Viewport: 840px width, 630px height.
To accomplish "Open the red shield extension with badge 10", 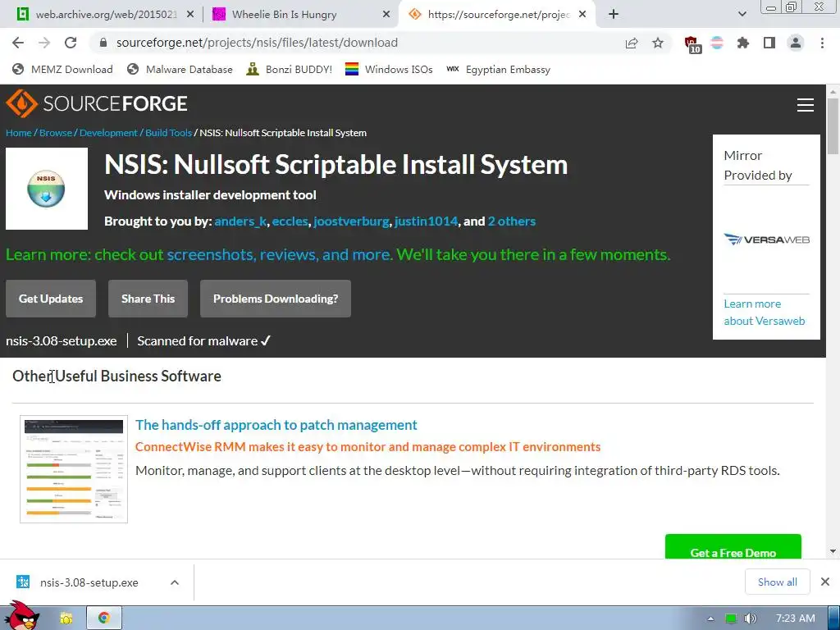I will pyautogui.click(x=692, y=44).
